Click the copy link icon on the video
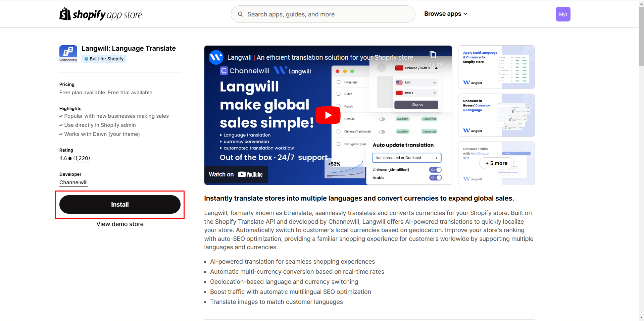Image resolution: width=644 pixels, height=321 pixels. pyautogui.click(x=433, y=55)
